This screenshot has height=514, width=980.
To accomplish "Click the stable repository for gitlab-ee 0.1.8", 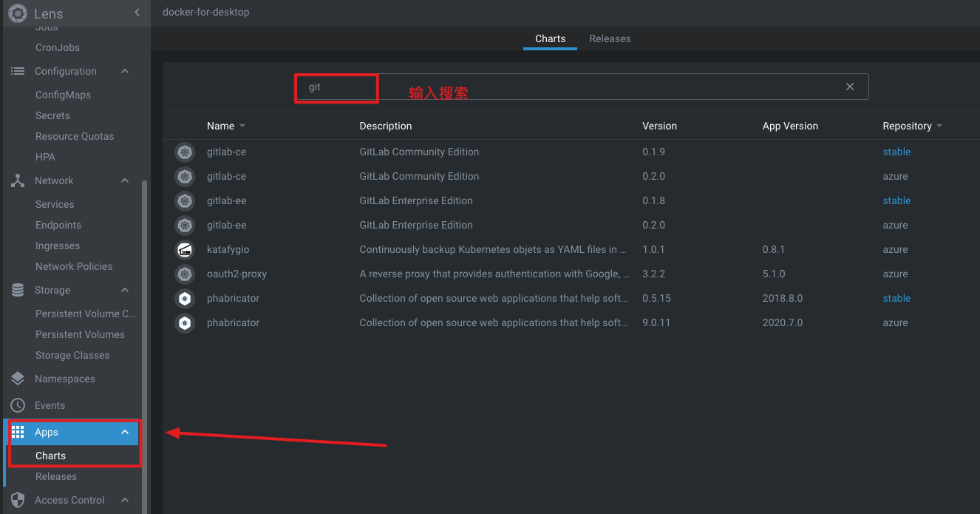I will 896,200.
